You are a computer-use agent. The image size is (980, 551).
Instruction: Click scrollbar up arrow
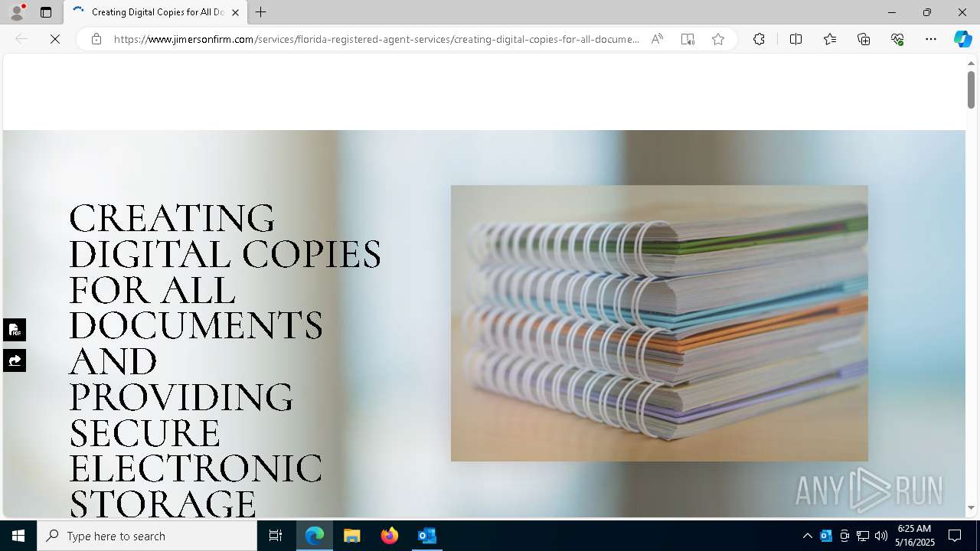[971, 63]
